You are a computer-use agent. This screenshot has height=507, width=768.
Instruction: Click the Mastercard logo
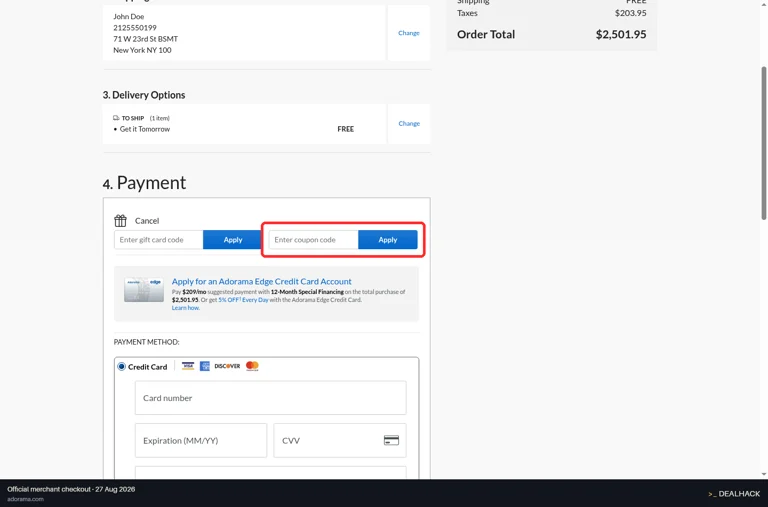pyautogui.click(x=252, y=366)
